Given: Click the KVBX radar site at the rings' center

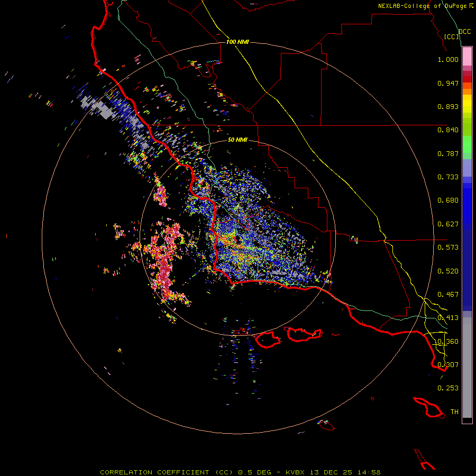Looking at the screenshot, I should (237, 239).
